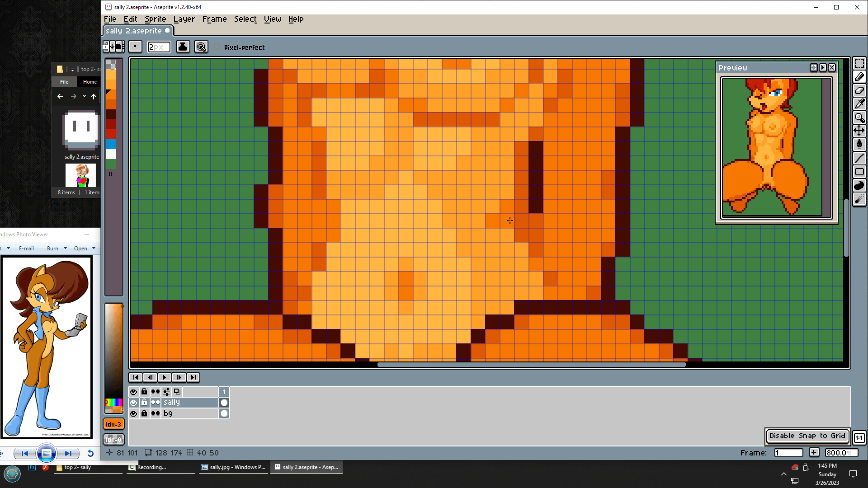Open the Sprite menu
Image resolution: width=868 pixels, height=488 pixels.
(x=155, y=19)
